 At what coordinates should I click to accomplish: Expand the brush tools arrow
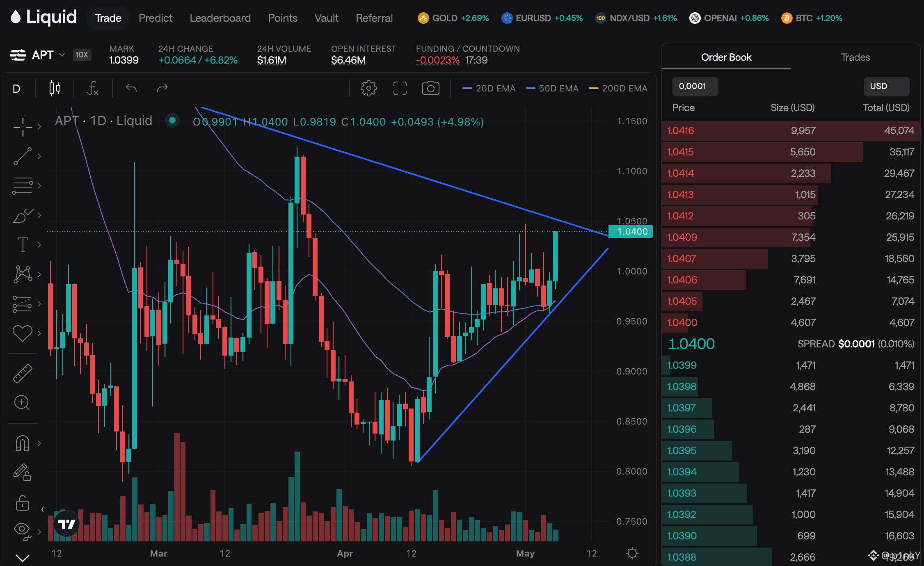pyautogui.click(x=39, y=215)
